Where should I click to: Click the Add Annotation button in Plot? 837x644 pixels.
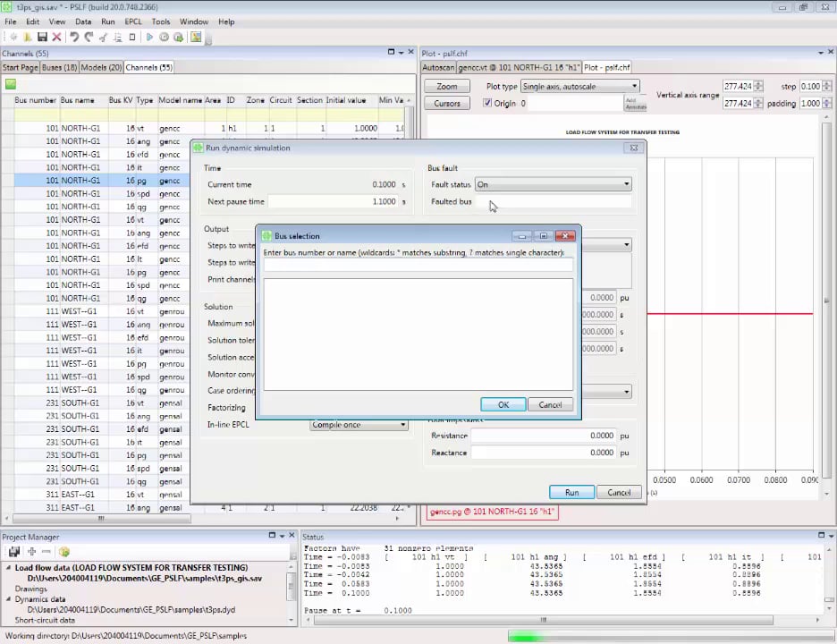click(635, 104)
